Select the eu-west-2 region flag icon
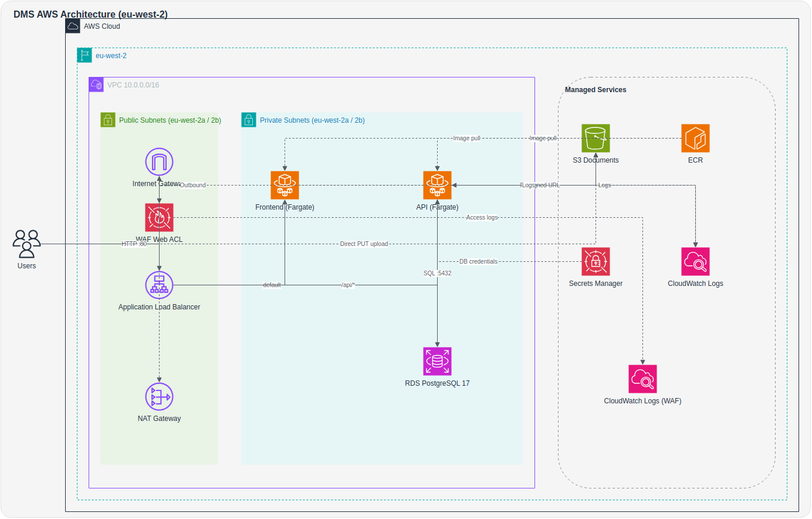 84,55
